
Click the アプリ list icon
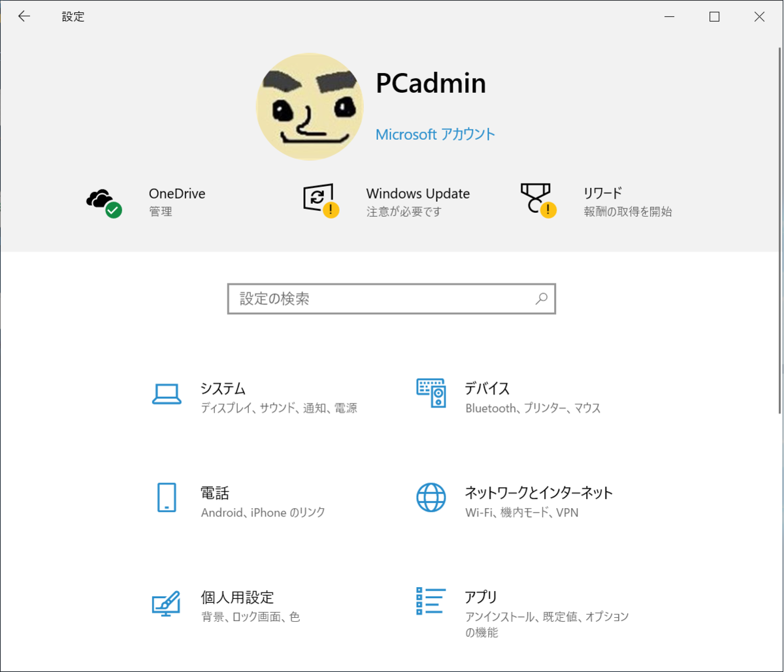click(431, 601)
